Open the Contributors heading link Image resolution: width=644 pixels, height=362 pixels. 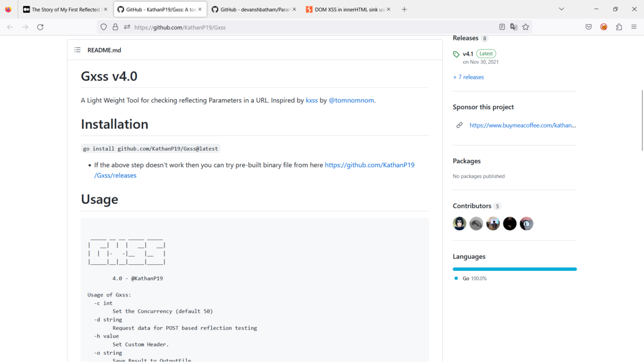click(x=472, y=206)
